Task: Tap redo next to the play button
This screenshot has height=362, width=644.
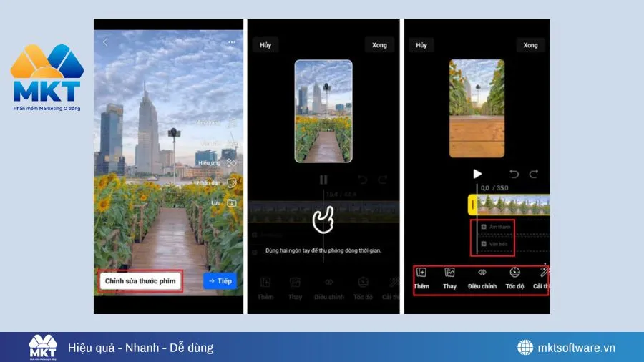Action: pyautogui.click(x=534, y=174)
